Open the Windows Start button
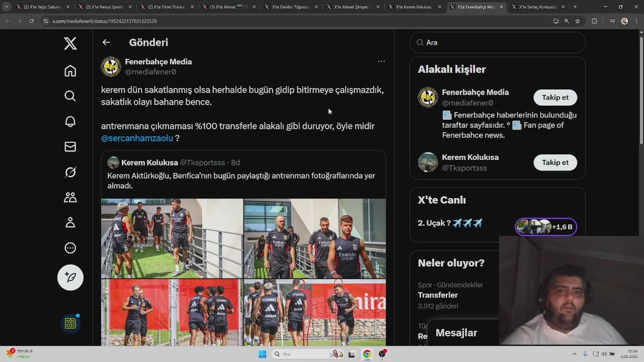The height and width of the screenshot is (362, 644). pos(262,354)
